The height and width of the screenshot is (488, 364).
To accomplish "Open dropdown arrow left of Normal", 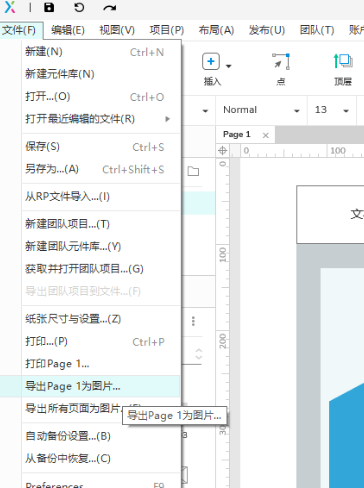I will [205, 111].
